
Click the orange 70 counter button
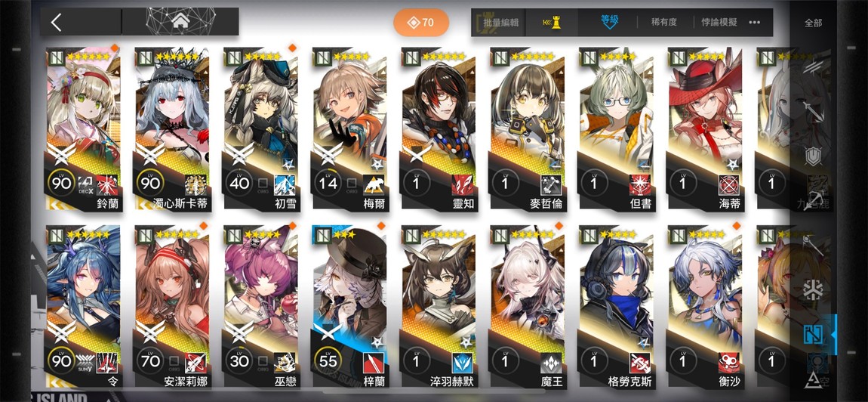pyautogui.click(x=420, y=23)
